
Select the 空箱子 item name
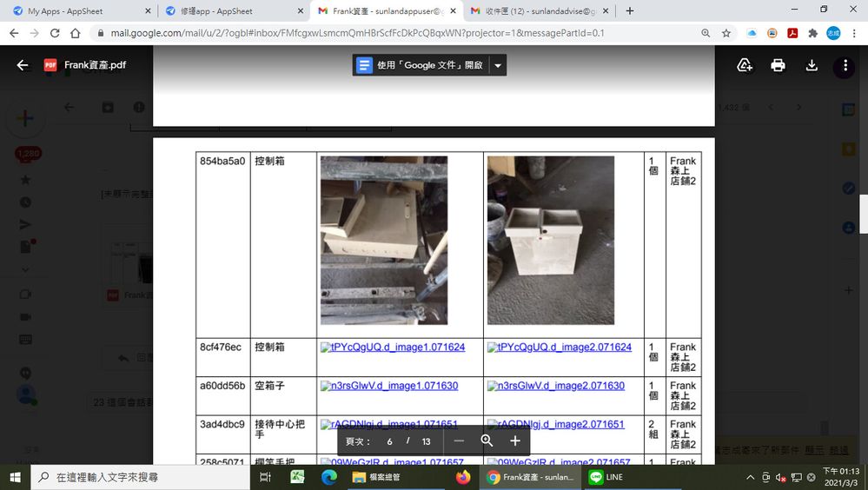tap(269, 386)
